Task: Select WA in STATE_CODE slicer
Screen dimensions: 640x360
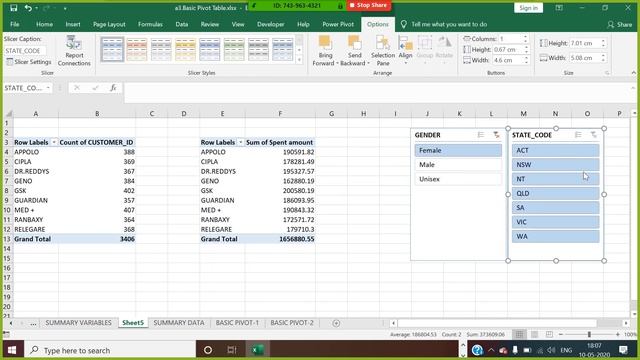Action: click(x=556, y=236)
